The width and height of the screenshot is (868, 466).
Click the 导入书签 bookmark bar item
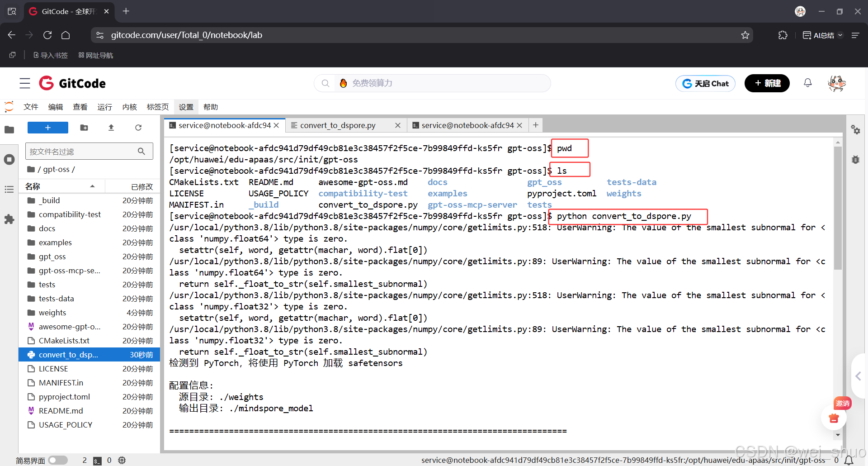[x=51, y=55]
